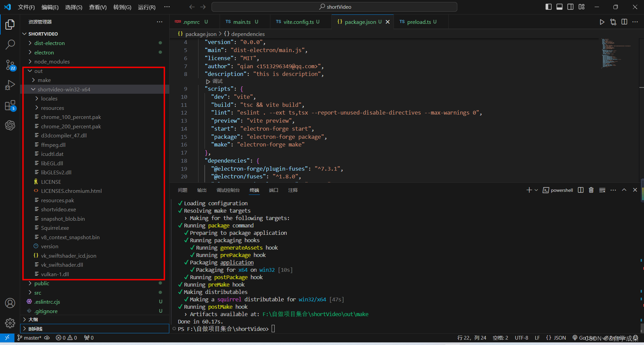Maximize the panel with up chevron
The height and width of the screenshot is (345, 644).
click(624, 190)
